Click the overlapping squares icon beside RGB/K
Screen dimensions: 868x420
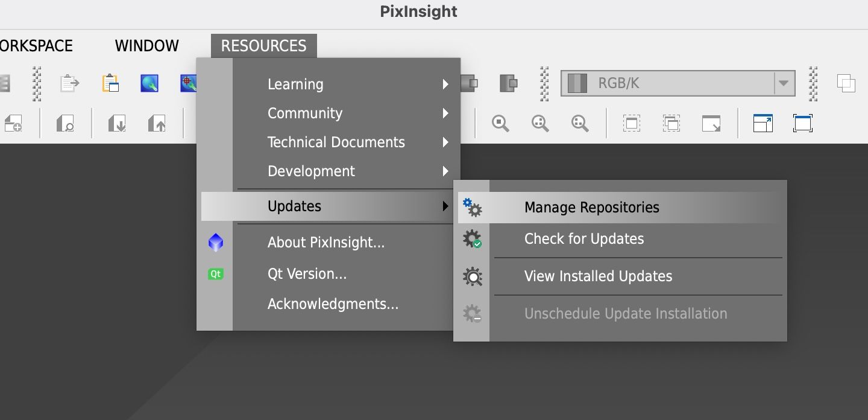coord(846,83)
